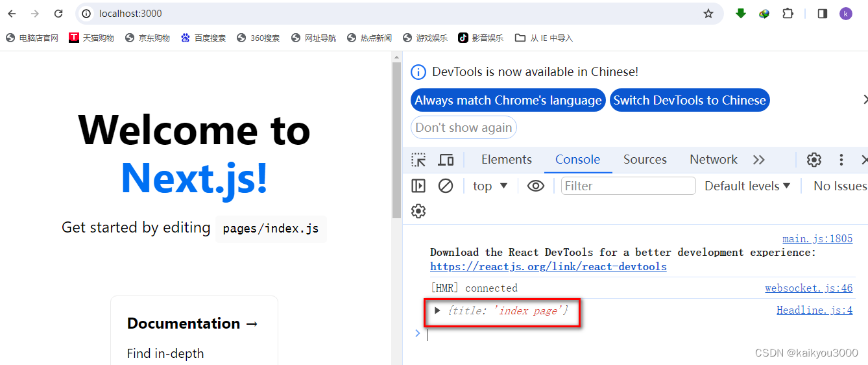
Task: Open the purple user profile avatar
Action: point(846,14)
